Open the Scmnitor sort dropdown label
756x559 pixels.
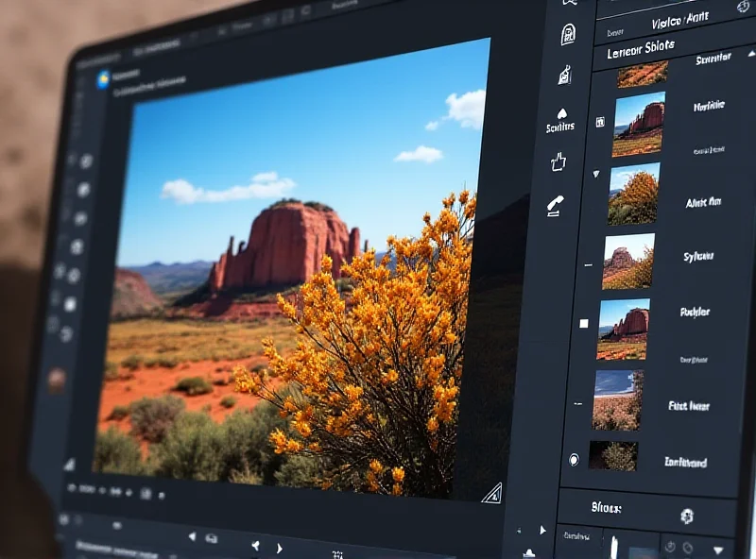point(713,59)
